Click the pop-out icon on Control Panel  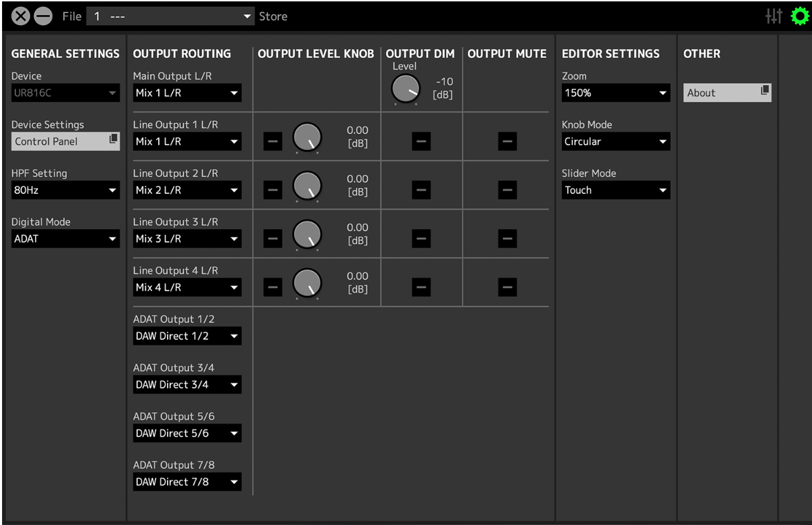pos(114,141)
